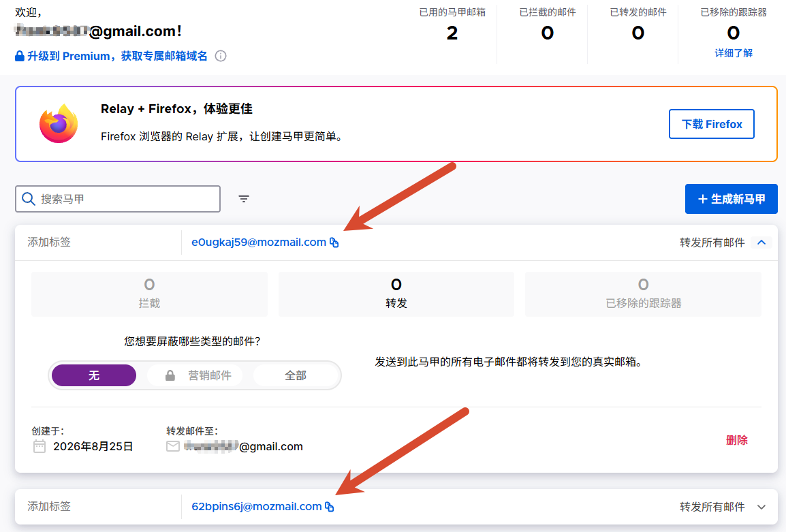Open 升级到 Premium upgrade link
The height and width of the screenshot is (532, 786).
click(x=116, y=56)
